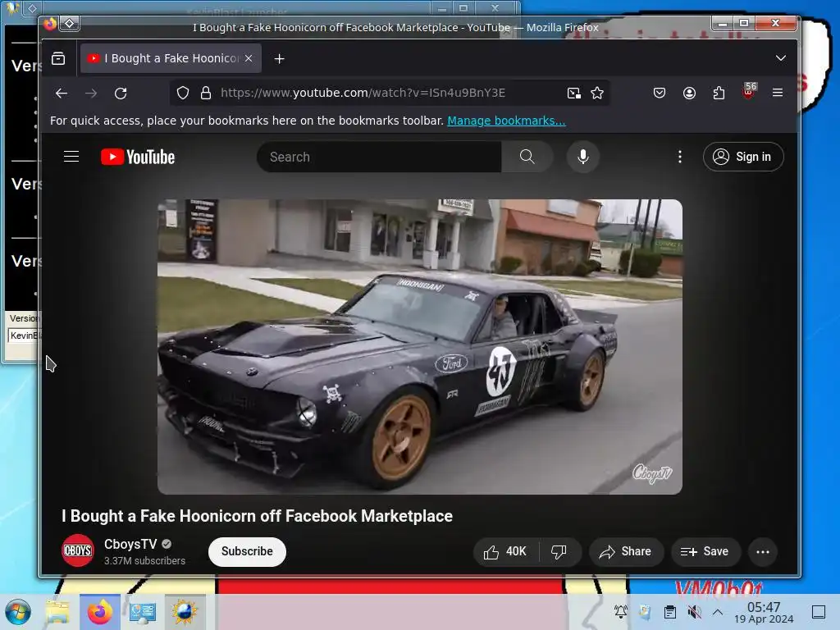
Task: Click the show desktop button in tray
Action: [x=819, y=612]
